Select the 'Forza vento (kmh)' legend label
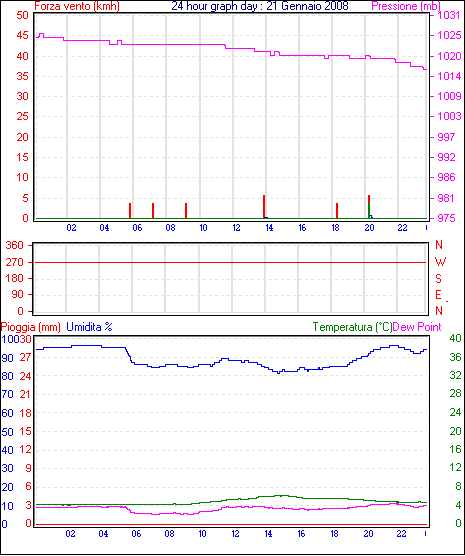Image resolution: width=465 pixels, height=556 pixels. (77, 6)
